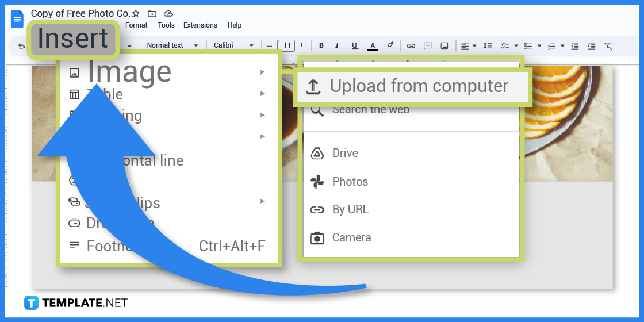This screenshot has height=322, width=644.
Task: Click the bulleted list icon
Action: (528, 46)
